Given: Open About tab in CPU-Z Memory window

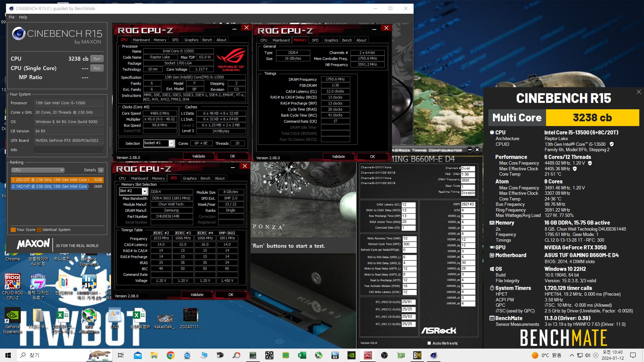Looking at the screenshot, I should pyautogui.click(x=361, y=40).
